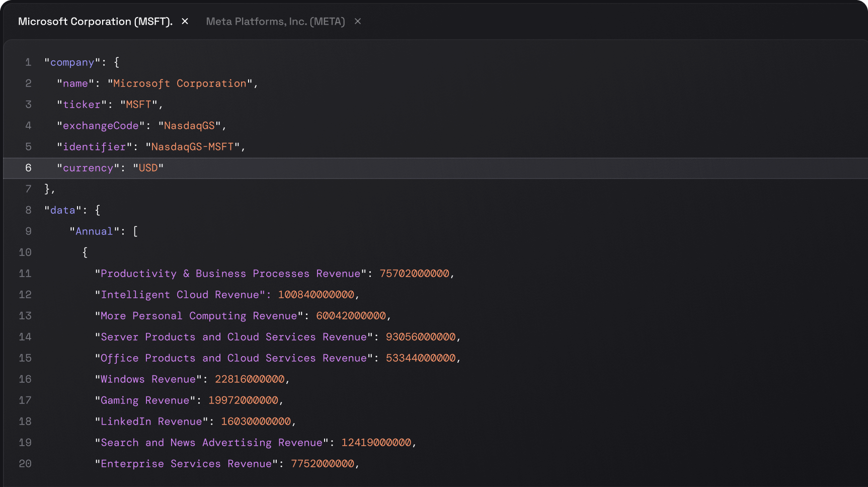Close the Meta Platforms, Inc. (META) tab
Screen dimensions: 868x487
click(x=358, y=22)
